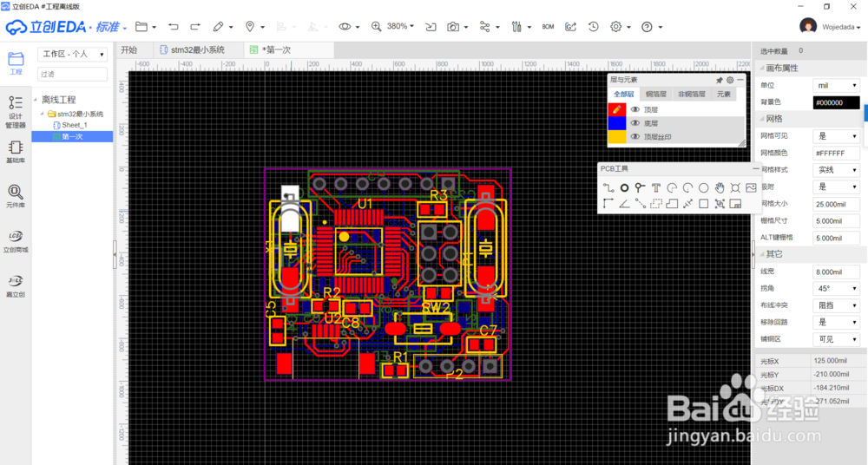Open the 拐角 45° dropdown
Screen dimensions: 868x465
coord(836,288)
